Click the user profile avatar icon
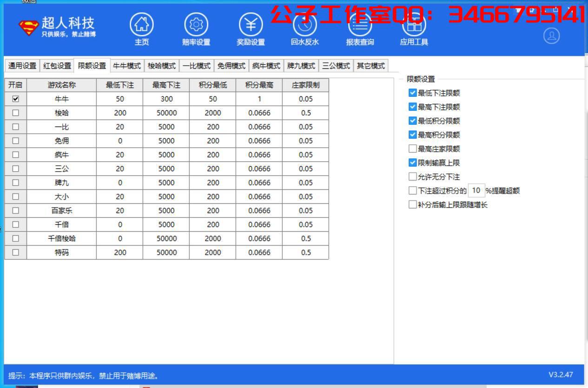The width and height of the screenshot is (588, 388). click(x=551, y=36)
